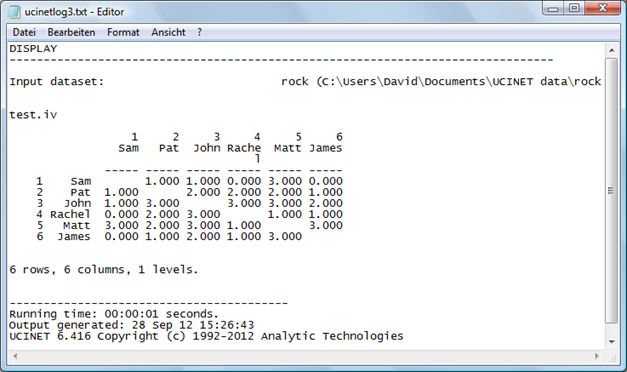Screen dimensions: 627x372
Task: Click John row value under Pat column
Action: pos(162,204)
